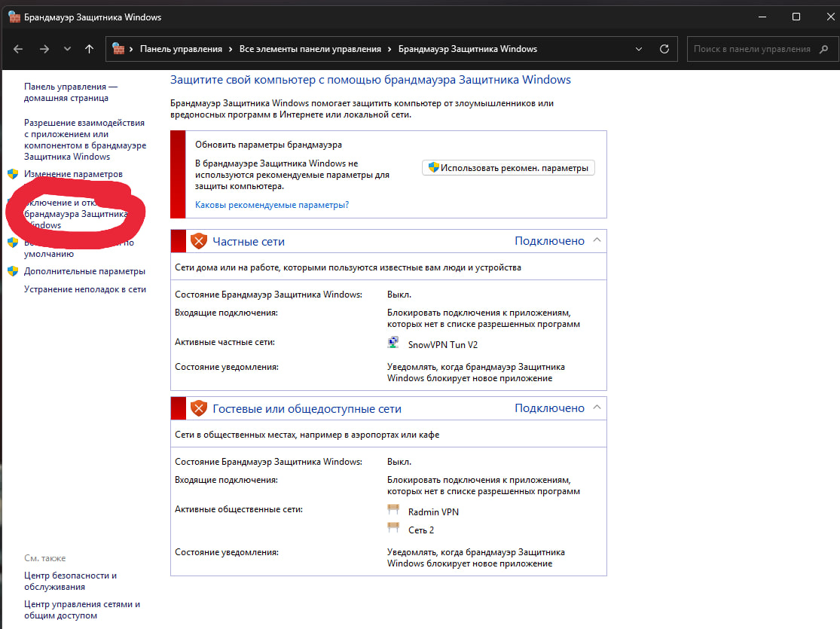The height and width of the screenshot is (629, 840).
Task: Select 'Все элементы панели управления' breadcrumb
Action: pyautogui.click(x=310, y=49)
